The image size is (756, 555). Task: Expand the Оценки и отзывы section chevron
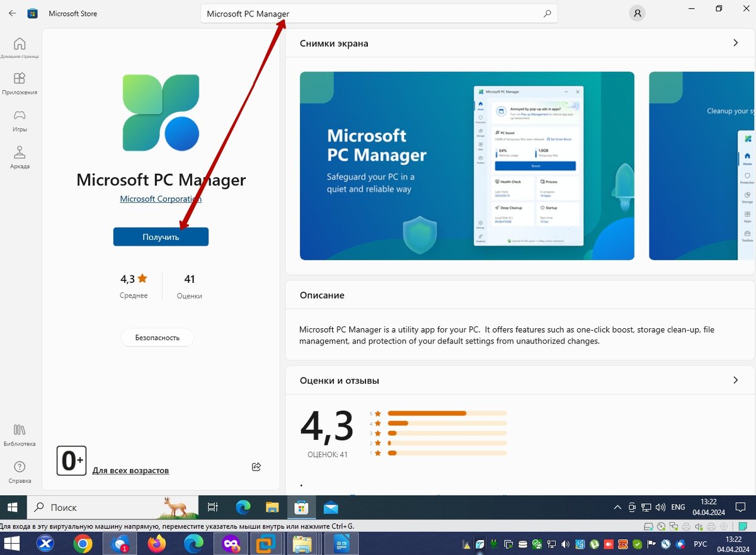(x=735, y=380)
